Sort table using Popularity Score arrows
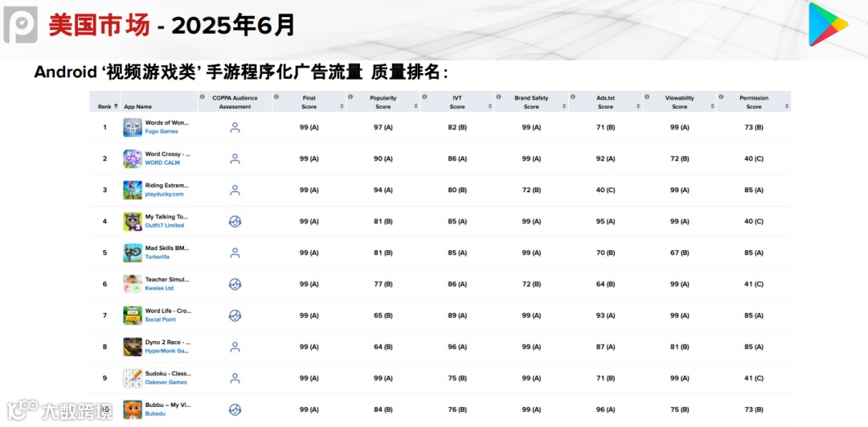868x427 pixels. [416, 106]
